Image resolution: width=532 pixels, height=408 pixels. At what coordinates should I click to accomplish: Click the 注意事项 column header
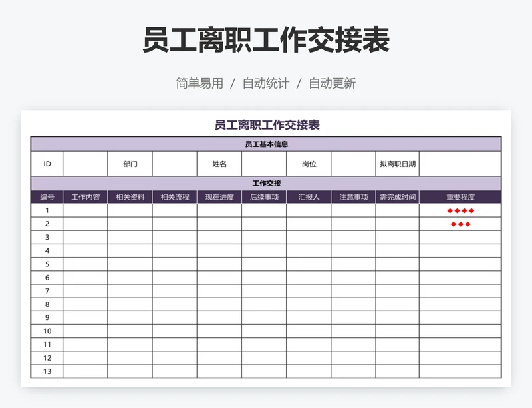click(x=353, y=197)
